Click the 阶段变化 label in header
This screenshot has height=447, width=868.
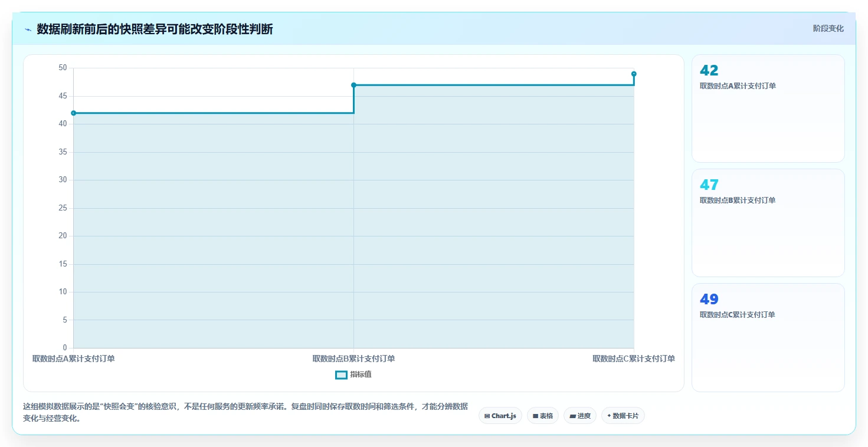tap(828, 28)
